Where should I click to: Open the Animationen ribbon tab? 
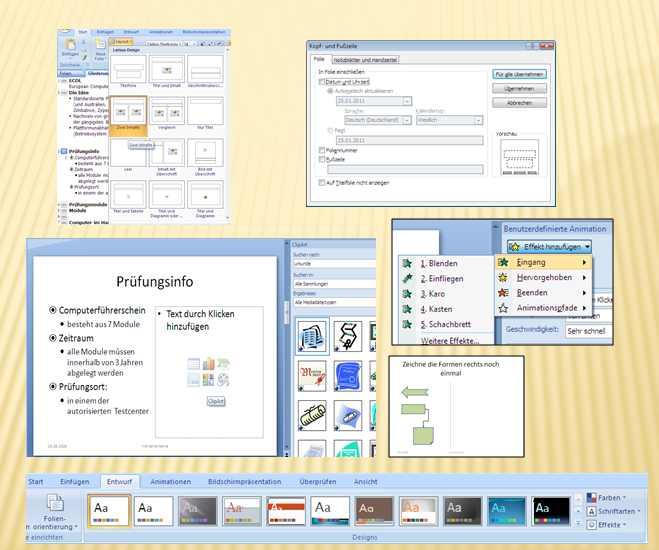tap(170, 482)
